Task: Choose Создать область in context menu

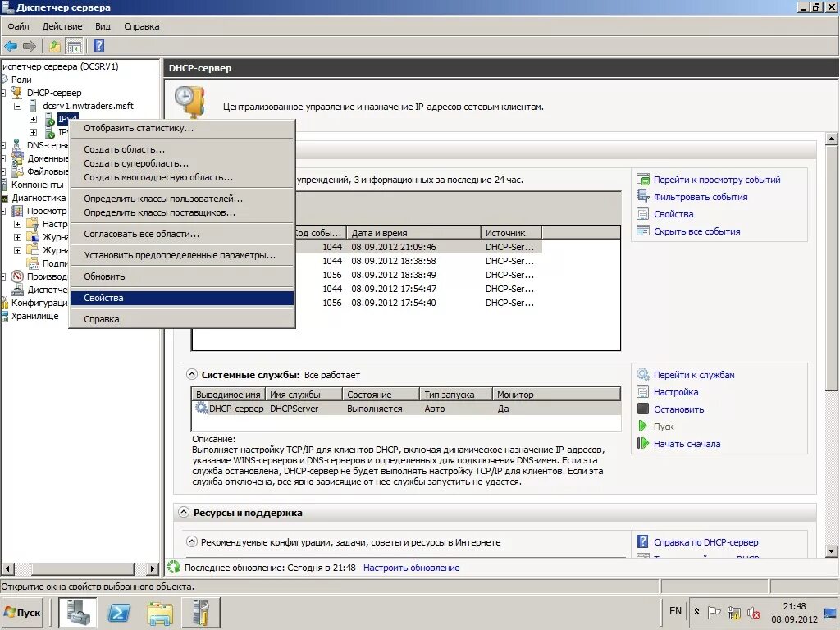Action: [181, 149]
